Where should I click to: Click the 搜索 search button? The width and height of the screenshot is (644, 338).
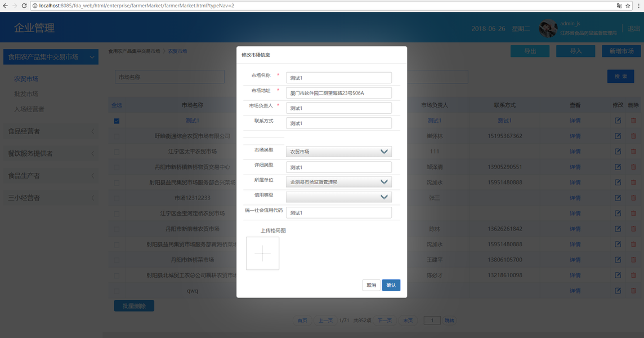coord(620,77)
